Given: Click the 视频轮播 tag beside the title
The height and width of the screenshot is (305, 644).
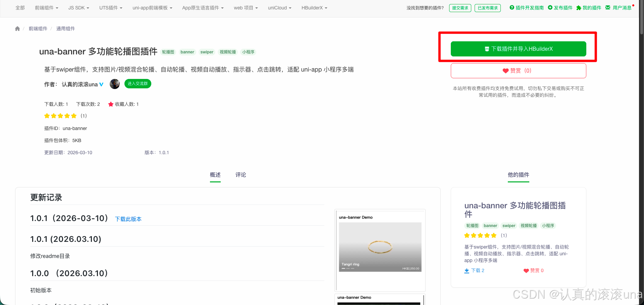Looking at the screenshot, I should pos(228,52).
